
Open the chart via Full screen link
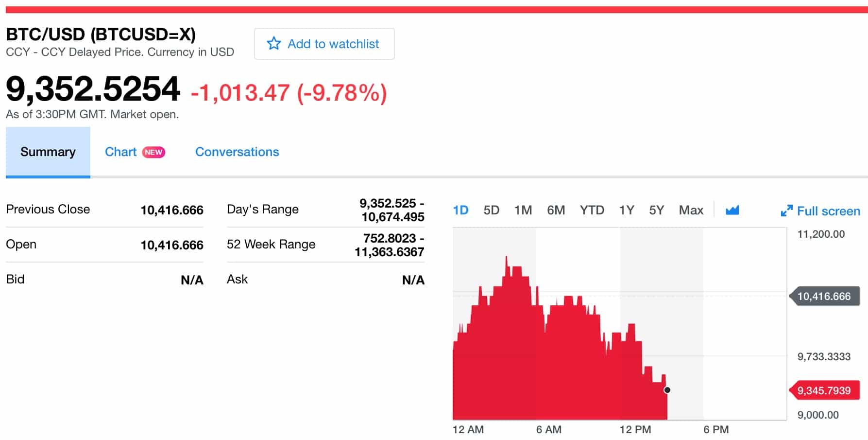(x=828, y=211)
